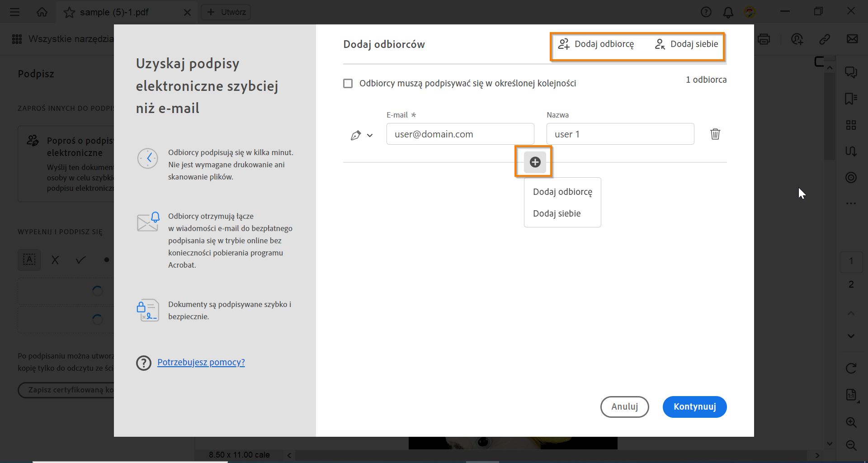
Task: Open the bookmarks panel icon
Action: 851,99
